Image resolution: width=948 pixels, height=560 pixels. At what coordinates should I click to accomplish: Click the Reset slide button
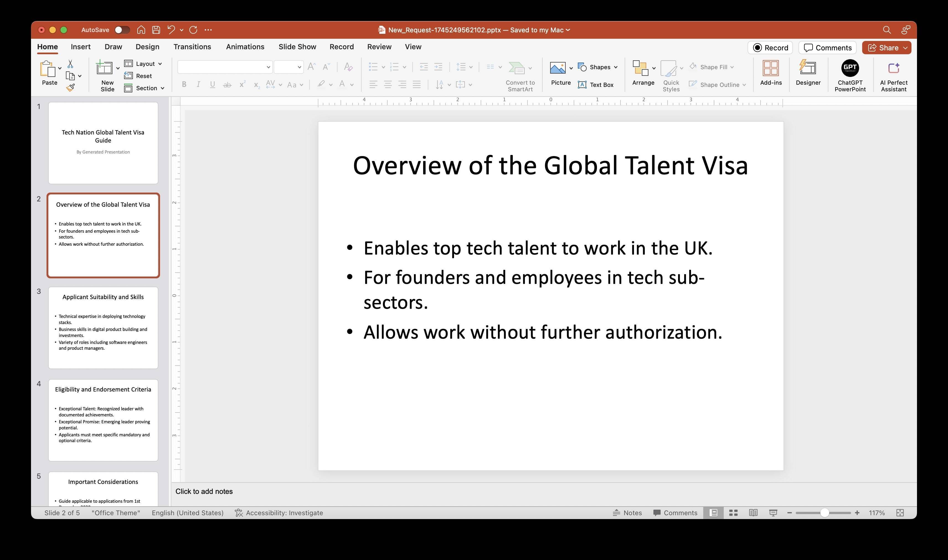pyautogui.click(x=138, y=76)
